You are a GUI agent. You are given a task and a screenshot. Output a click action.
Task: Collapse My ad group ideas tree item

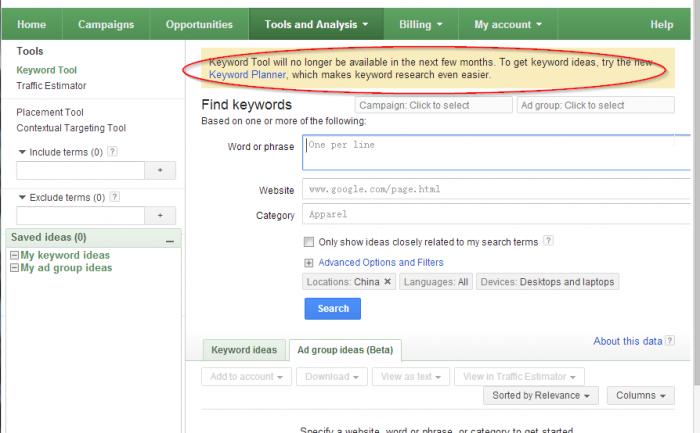point(14,268)
